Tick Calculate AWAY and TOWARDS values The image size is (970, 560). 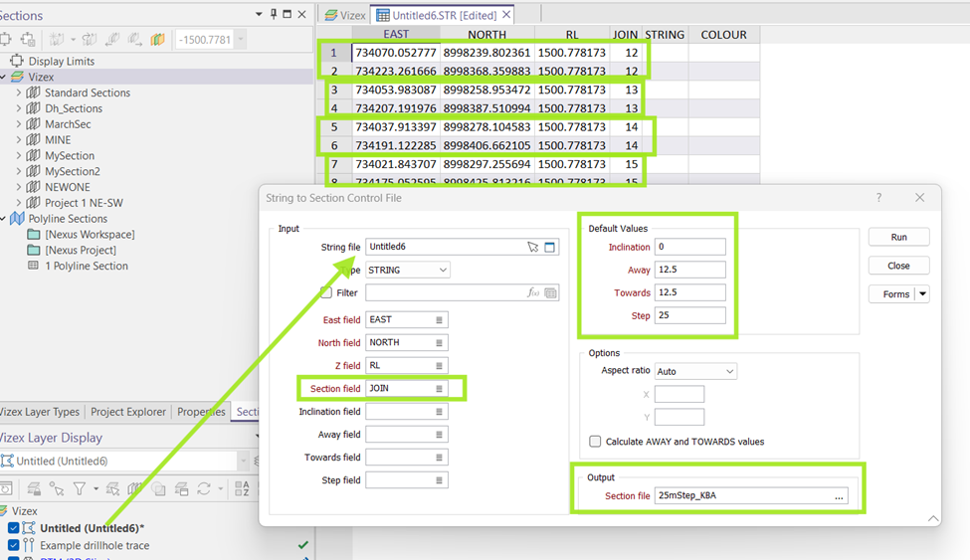pyautogui.click(x=595, y=442)
